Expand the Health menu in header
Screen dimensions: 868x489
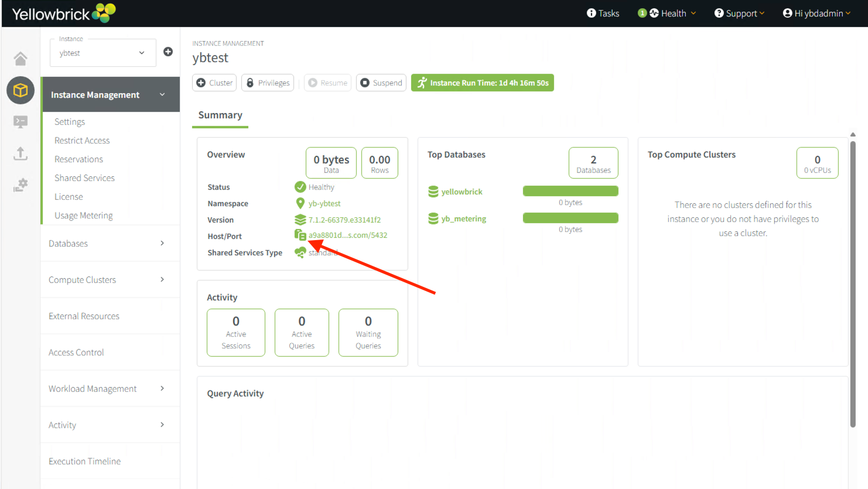pos(667,13)
